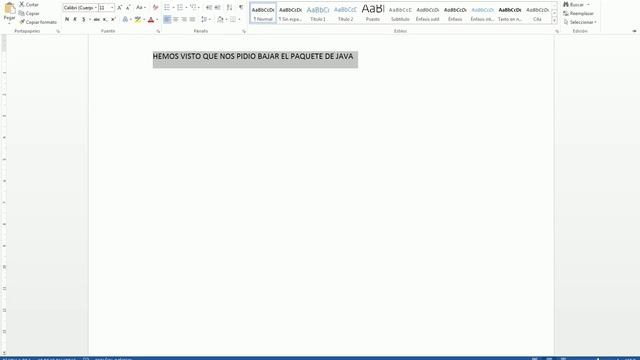The width and height of the screenshot is (640, 360).
Task: Toggle bold (N) formatting
Action: tap(67, 19)
